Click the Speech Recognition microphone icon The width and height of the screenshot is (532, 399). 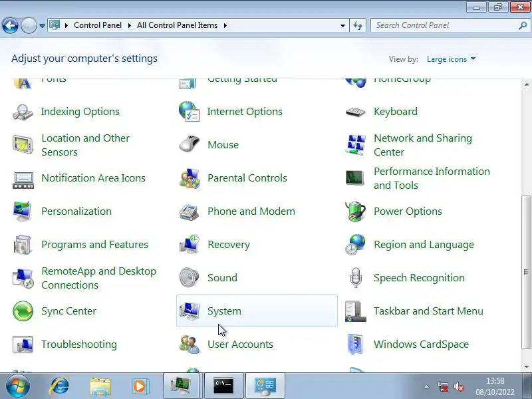coord(356,277)
